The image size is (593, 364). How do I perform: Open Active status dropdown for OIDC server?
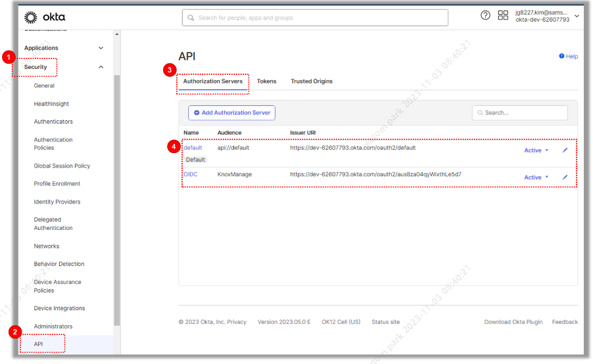(536, 177)
